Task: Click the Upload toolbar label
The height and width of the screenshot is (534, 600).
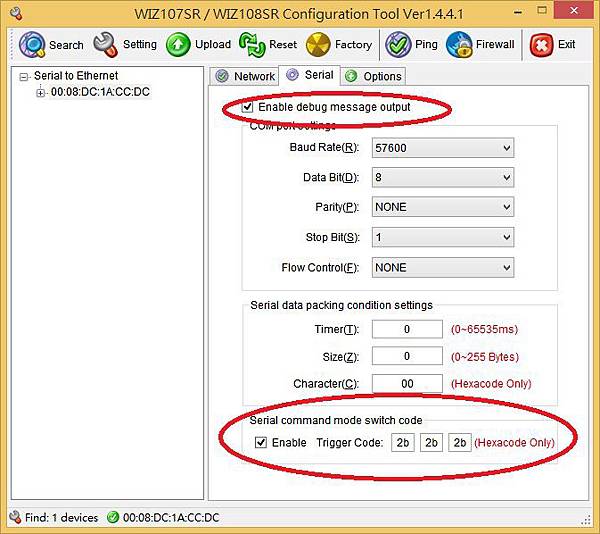Action: coord(213,44)
